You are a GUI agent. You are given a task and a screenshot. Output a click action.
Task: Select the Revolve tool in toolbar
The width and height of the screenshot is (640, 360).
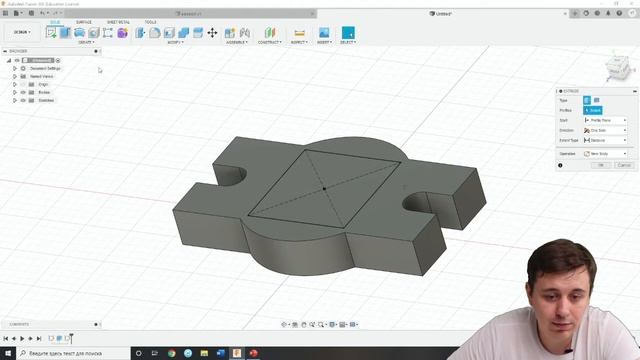click(80, 33)
